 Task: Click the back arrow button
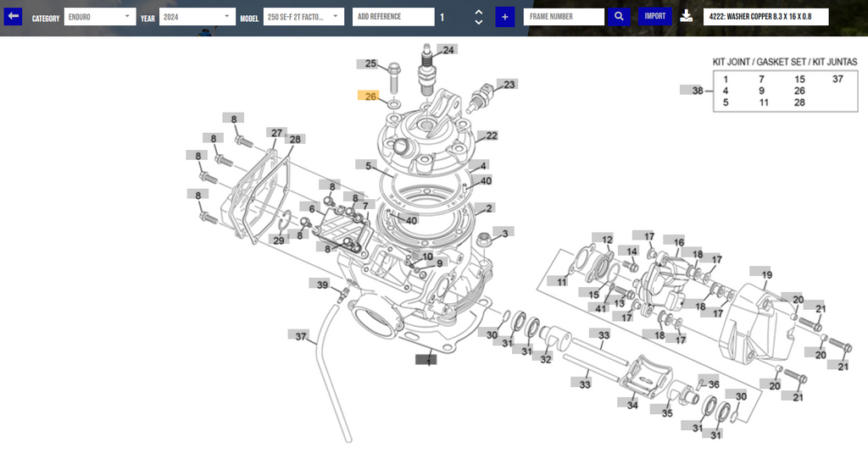pos(14,16)
